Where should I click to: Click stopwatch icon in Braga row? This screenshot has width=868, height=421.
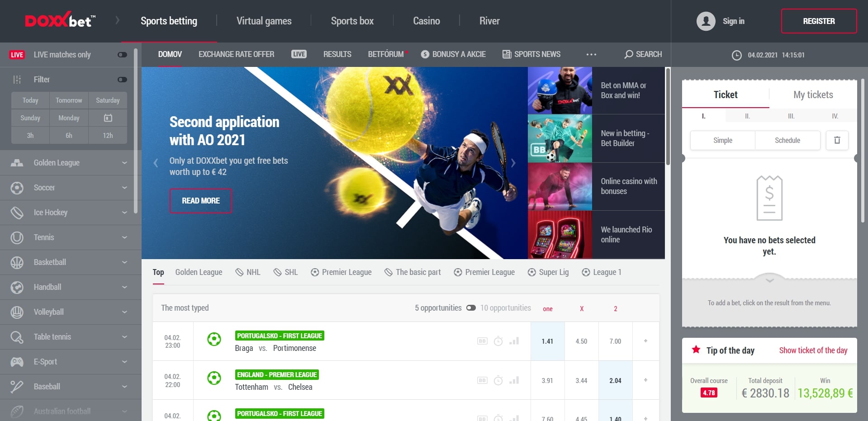[x=498, y=341]
